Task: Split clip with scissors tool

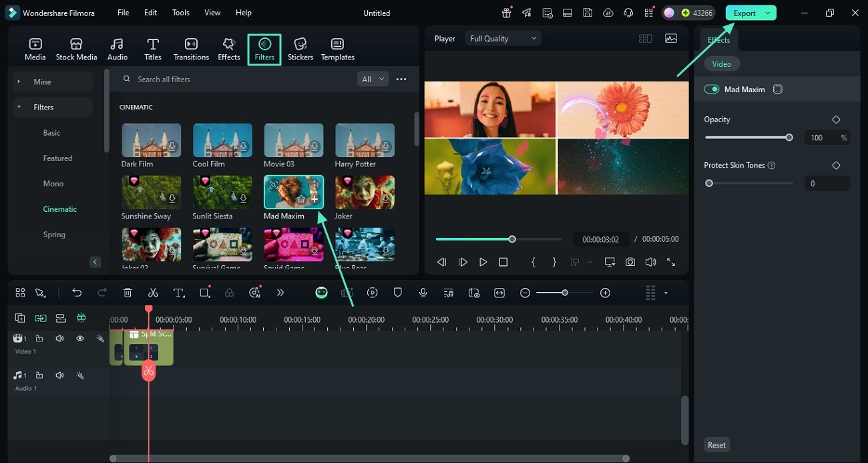Action: pos(153,293)
